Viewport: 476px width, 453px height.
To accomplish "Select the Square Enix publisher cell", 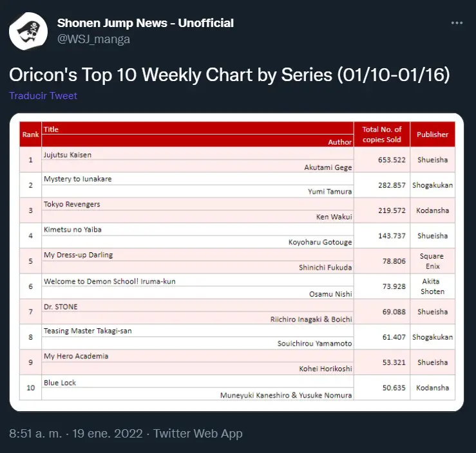I will (432, 261).
